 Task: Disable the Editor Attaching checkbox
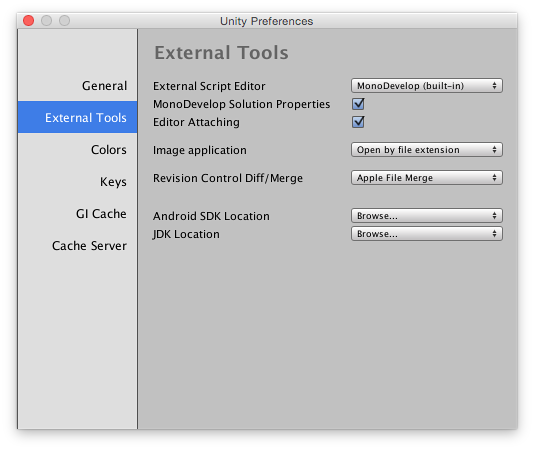[x=358, y=122]
